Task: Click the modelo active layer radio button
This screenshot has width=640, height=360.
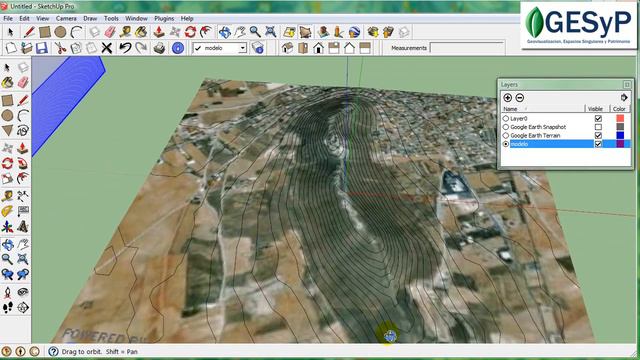Action: pyautogui.click(x=506, y=144)
